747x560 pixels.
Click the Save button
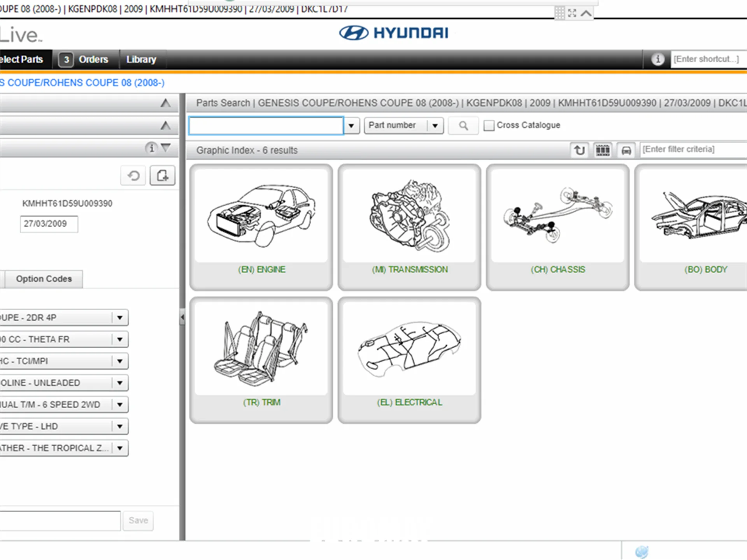pyautogui.click(x=138, y=520)
